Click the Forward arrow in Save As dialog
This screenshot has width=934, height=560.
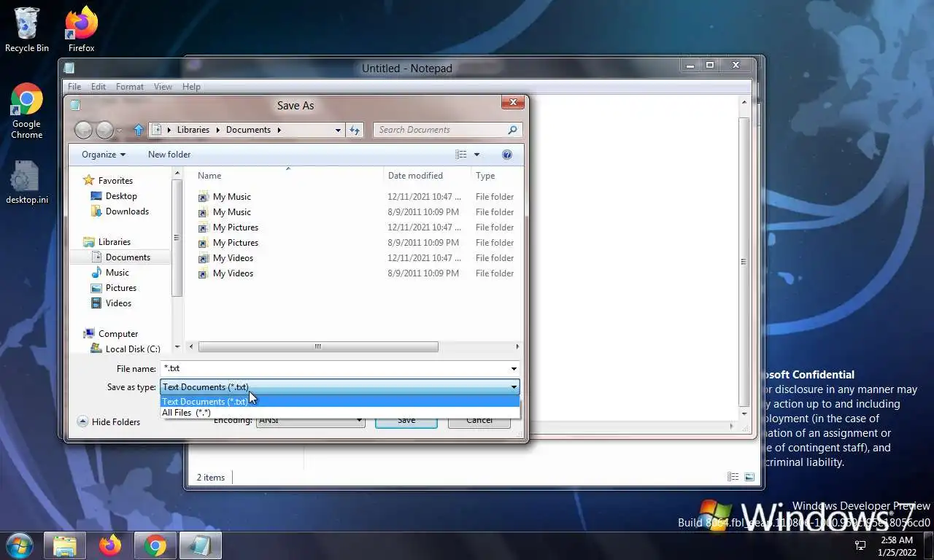pos(105,130)
